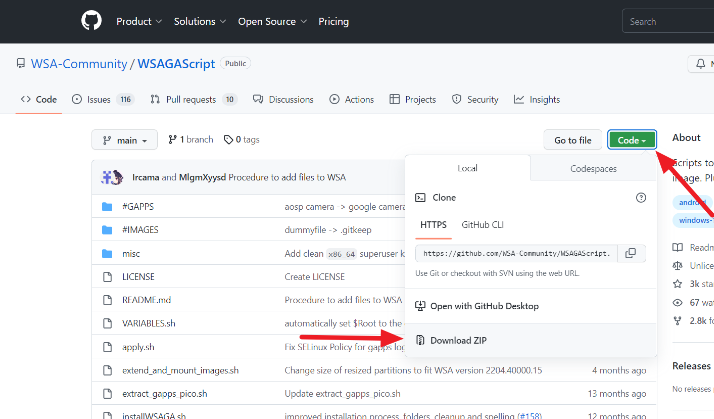714x419 pixels.
Task: Open the misc folder
Action: [131, 254]
